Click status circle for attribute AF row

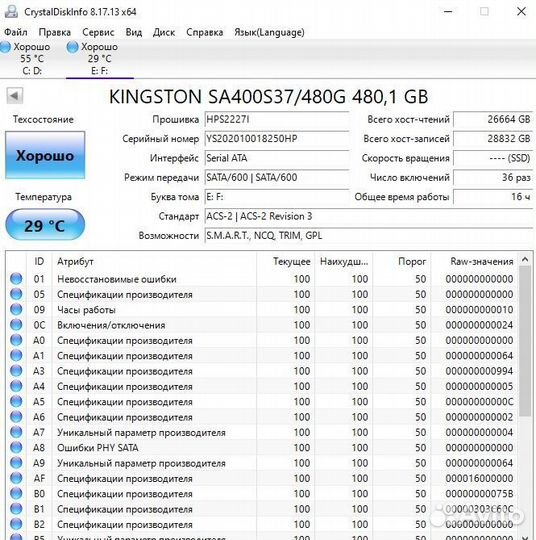16,478
